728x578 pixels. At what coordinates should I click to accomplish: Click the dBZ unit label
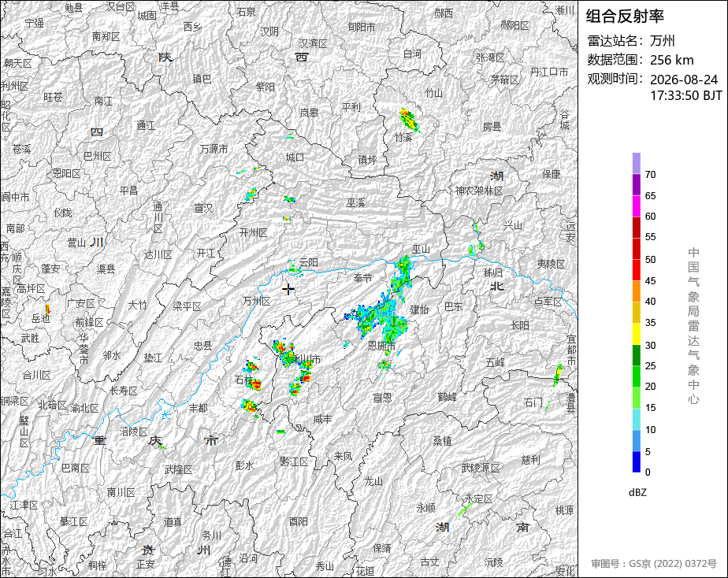click(x=637, y=492)
